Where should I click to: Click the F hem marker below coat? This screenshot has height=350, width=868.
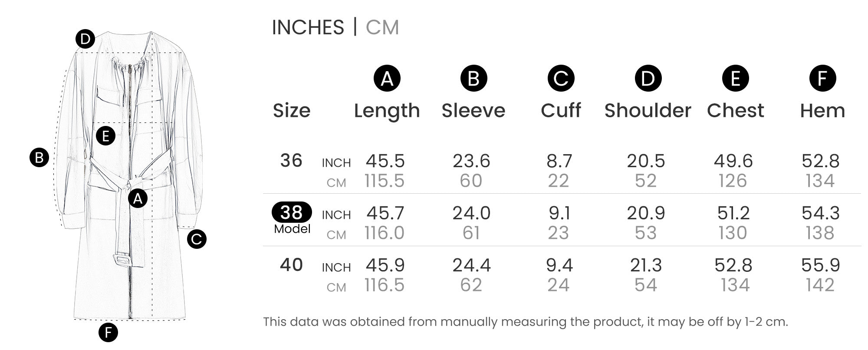(x=108, y=333)
